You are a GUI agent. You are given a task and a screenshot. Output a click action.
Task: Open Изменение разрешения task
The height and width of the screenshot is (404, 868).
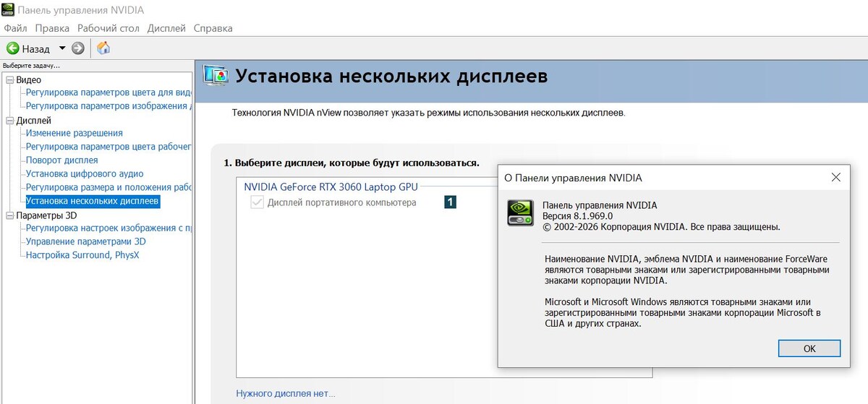point(75,133)
